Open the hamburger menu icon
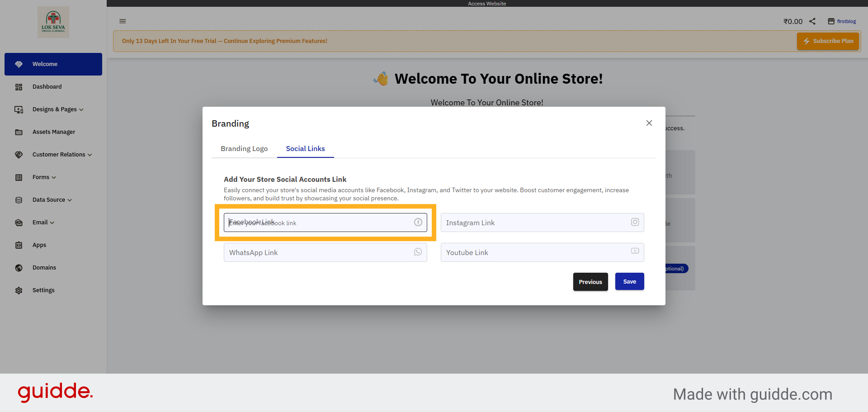868x412 pixels. [x=123, y=21]
